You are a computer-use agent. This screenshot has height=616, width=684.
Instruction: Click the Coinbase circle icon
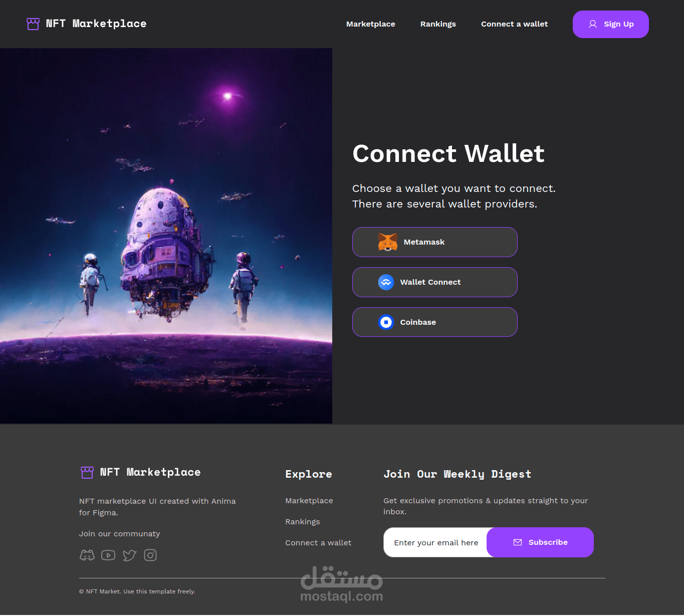pyautogui.click(x=386, y=322)
